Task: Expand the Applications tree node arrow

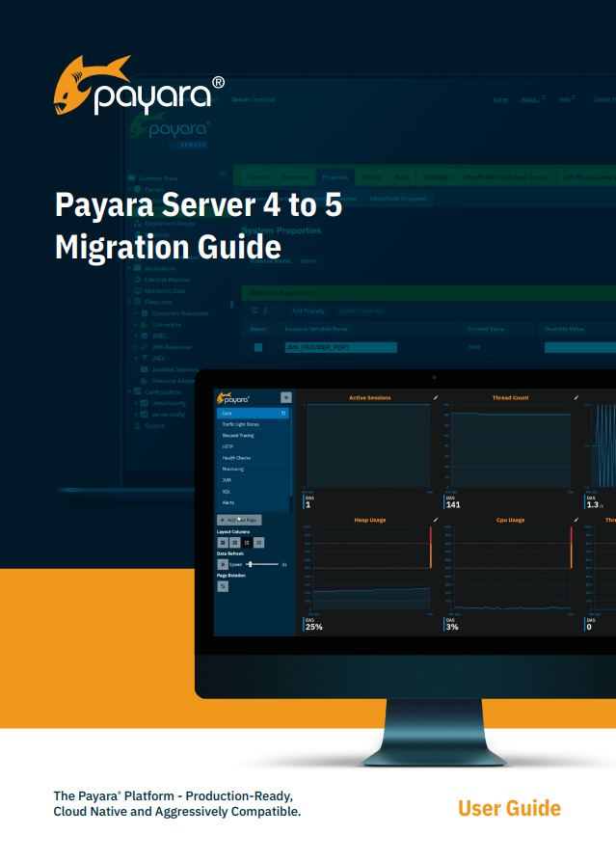Action: coord(130,268)
